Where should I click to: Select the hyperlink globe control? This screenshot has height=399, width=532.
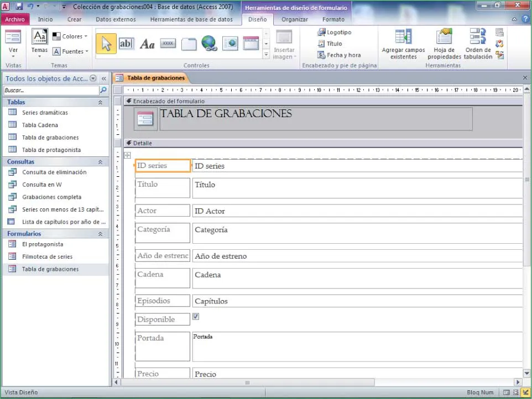pyautogui.click(x=208, y=43)
